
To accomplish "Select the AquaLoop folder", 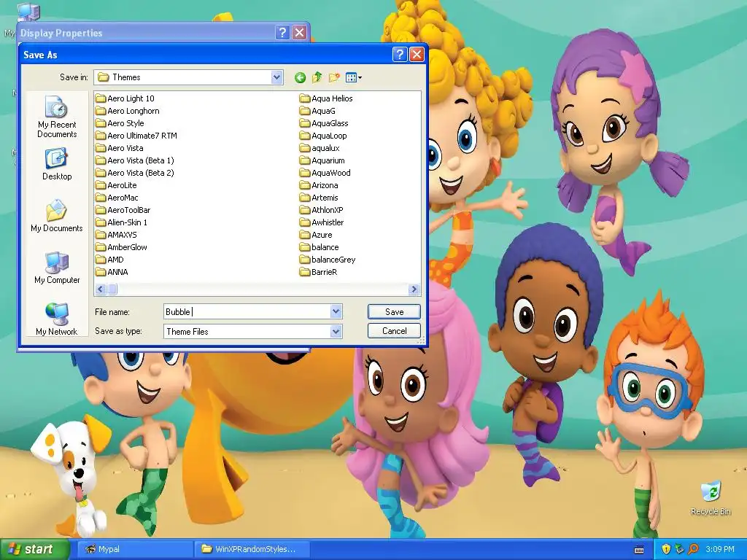I will click(323, 136).
